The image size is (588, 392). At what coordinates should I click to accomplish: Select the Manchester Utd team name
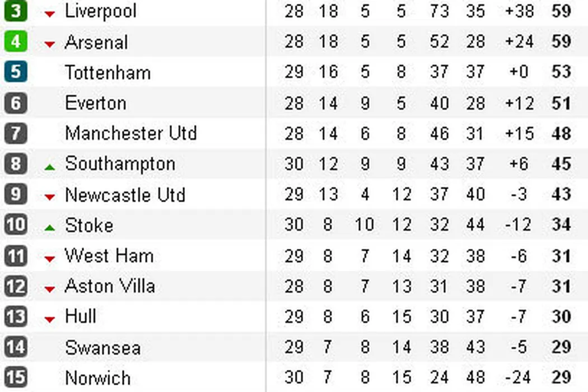pyautogui.click(x=131, y=133)
